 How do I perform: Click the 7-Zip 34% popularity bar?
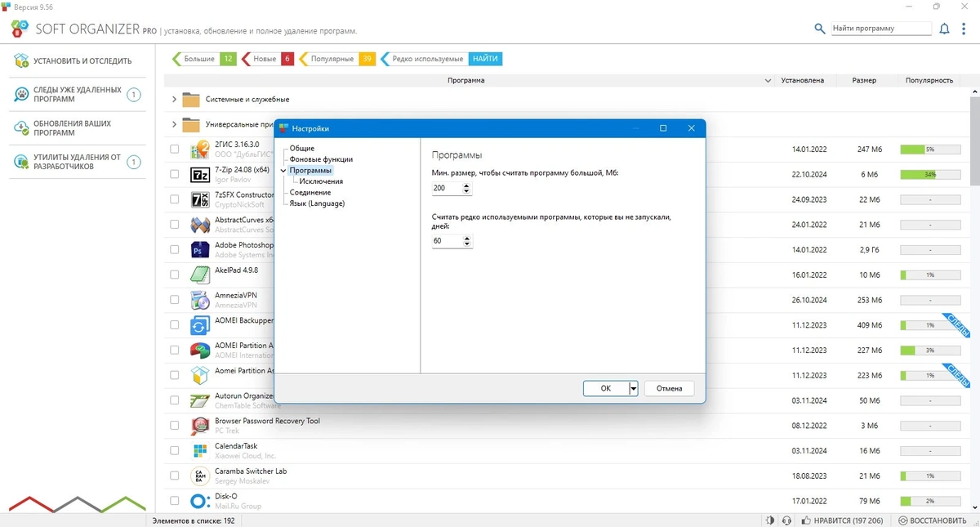(930, 175)
